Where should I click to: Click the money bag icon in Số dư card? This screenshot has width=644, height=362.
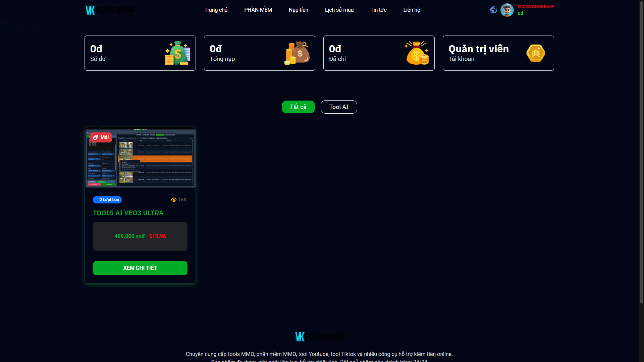(x=178, y=53)
